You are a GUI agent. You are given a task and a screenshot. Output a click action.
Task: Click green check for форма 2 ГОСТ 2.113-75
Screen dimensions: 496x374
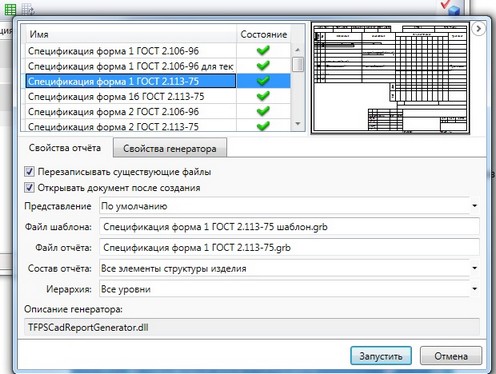tap(263, 126)
